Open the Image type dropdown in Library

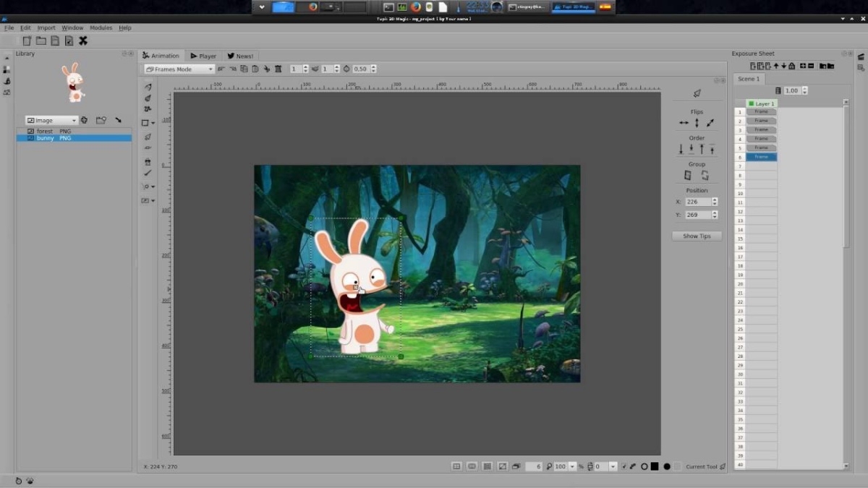(x=51, y=120)
